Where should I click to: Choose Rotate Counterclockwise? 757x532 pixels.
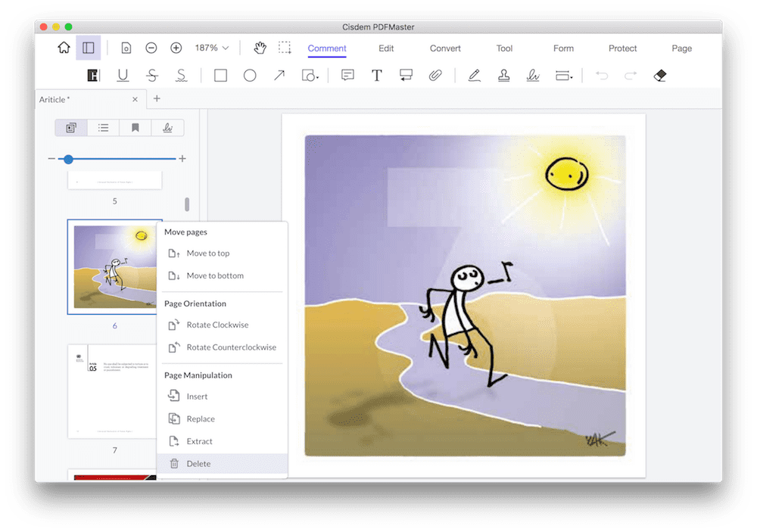(222, 347)
